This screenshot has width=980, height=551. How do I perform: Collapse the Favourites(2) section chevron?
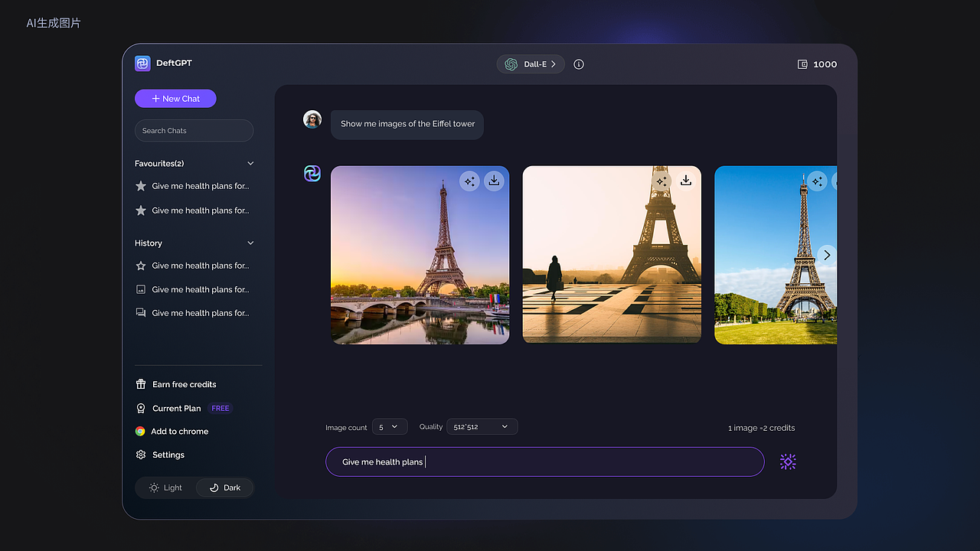250,163
